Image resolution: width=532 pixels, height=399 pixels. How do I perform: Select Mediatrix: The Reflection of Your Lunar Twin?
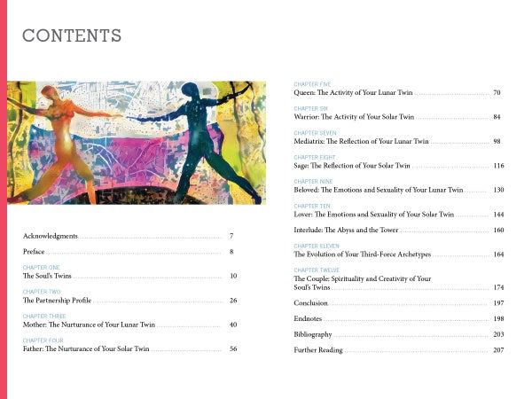[360, 142]
